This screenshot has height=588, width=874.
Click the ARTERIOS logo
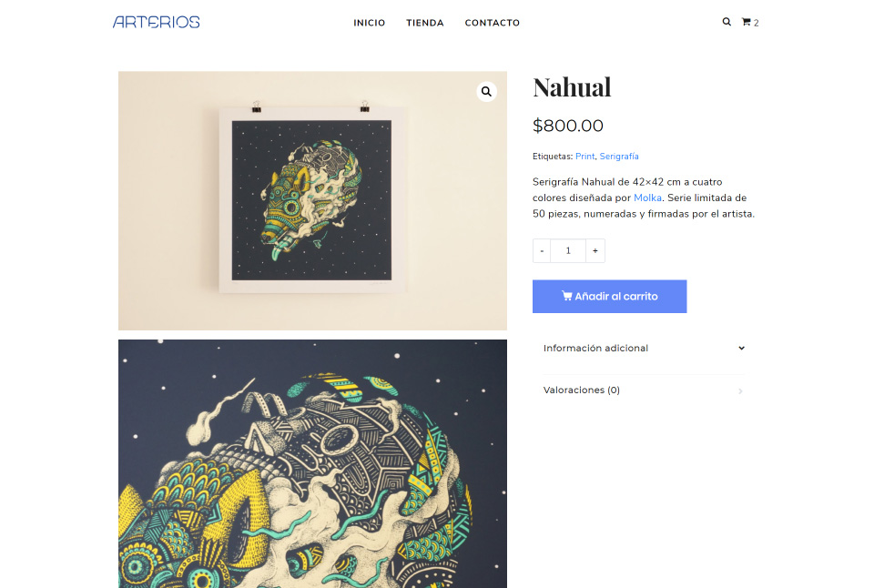tap(156, 22)
